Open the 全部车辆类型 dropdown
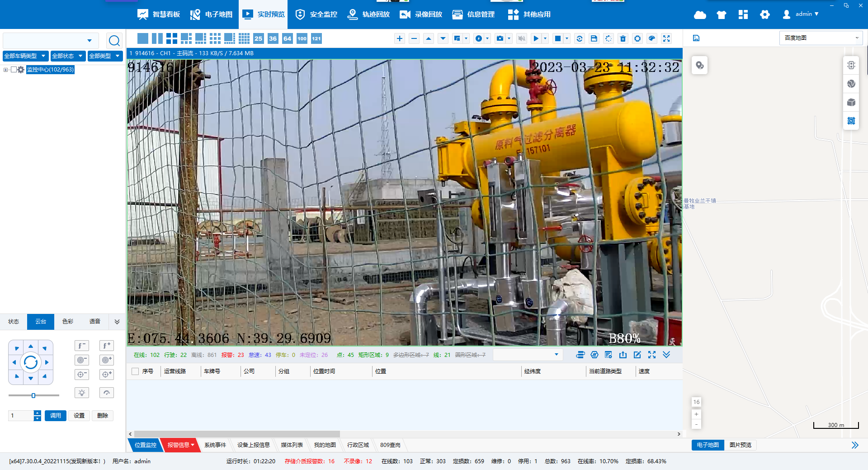The height and width of the screenshot is (470, 868). (25, 56)
